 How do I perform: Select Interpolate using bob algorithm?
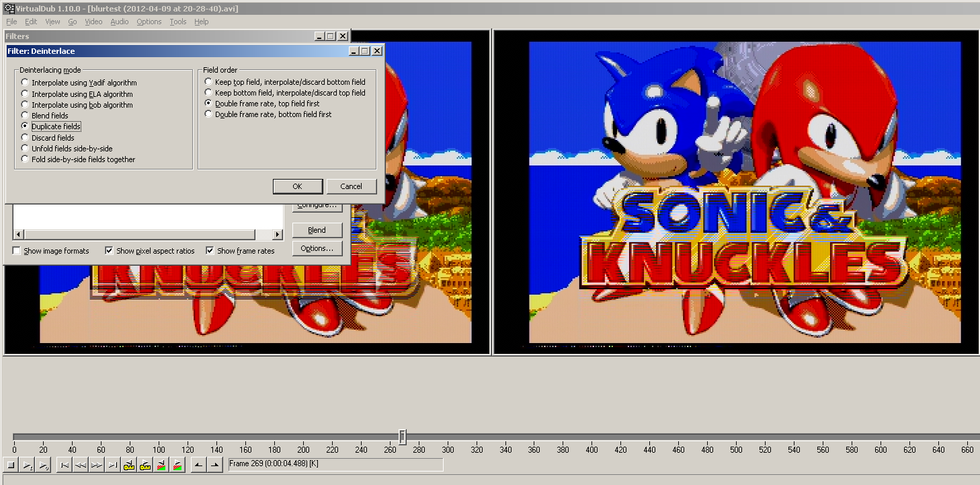(77, 105)
